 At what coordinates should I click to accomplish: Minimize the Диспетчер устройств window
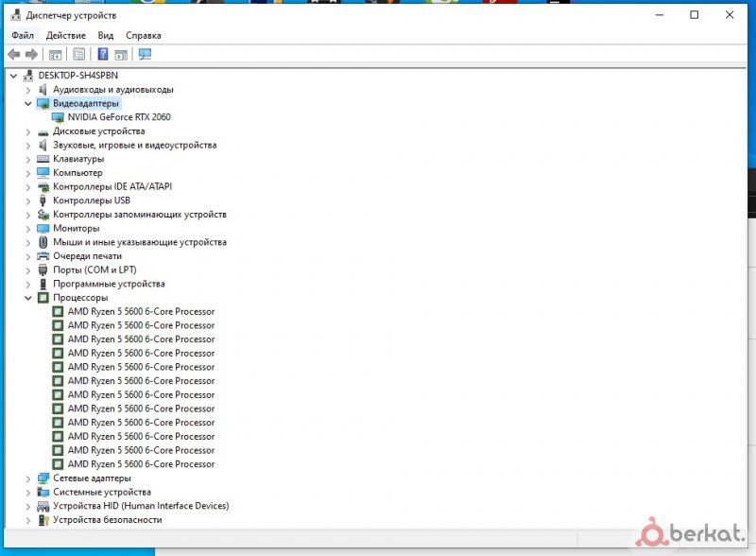tap(660, 15)
